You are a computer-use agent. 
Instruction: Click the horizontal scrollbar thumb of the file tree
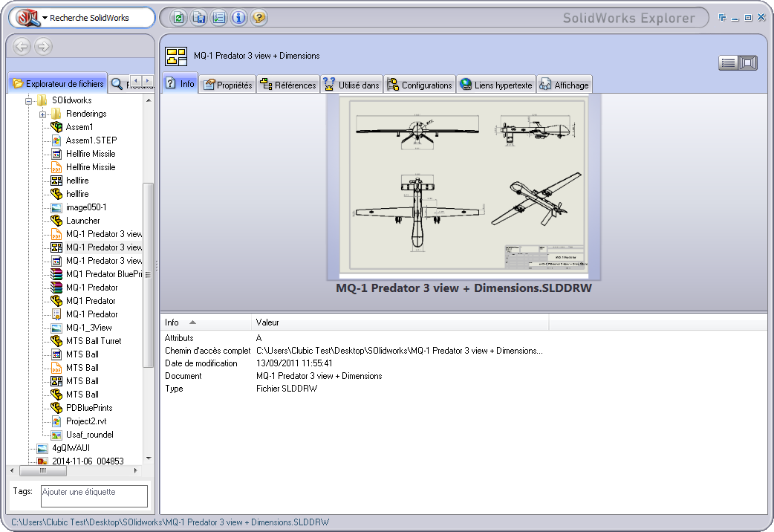pyautogui.click(x=43, y=471)
